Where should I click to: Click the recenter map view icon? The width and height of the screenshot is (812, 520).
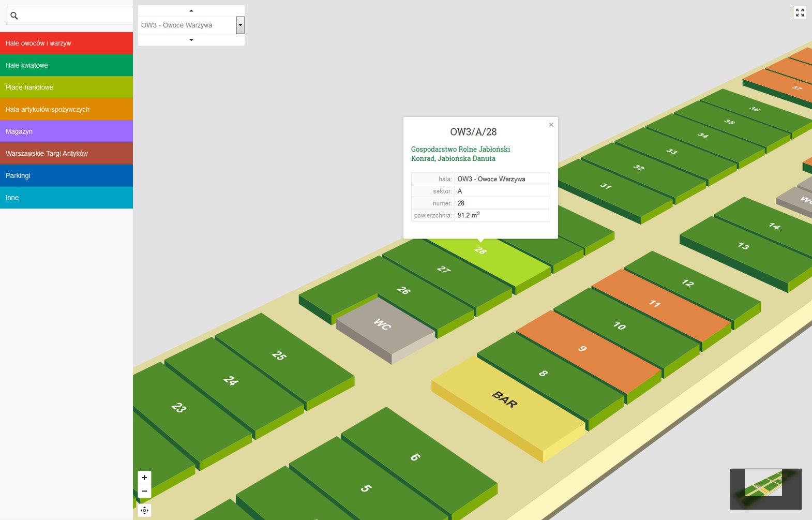144,510
